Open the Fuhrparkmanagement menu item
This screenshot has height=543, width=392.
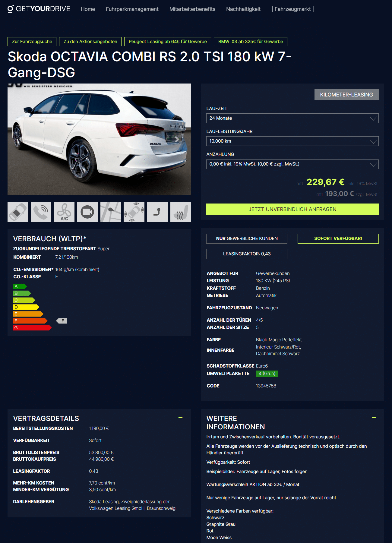tap(132, 9)
